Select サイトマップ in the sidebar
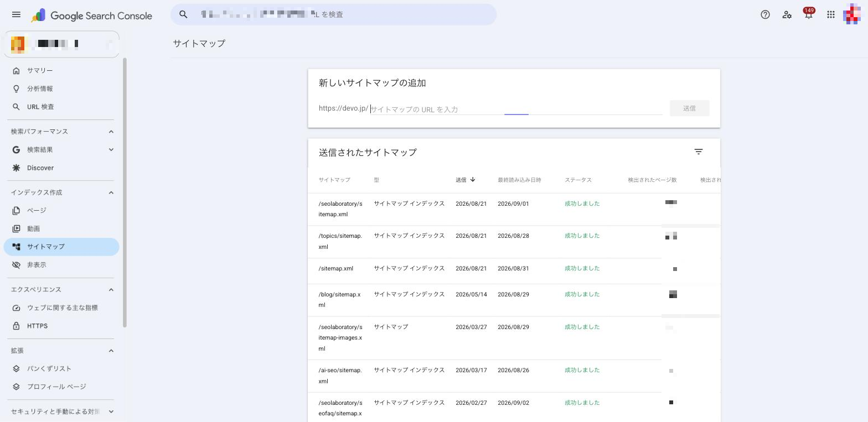 tap(61, 247)
